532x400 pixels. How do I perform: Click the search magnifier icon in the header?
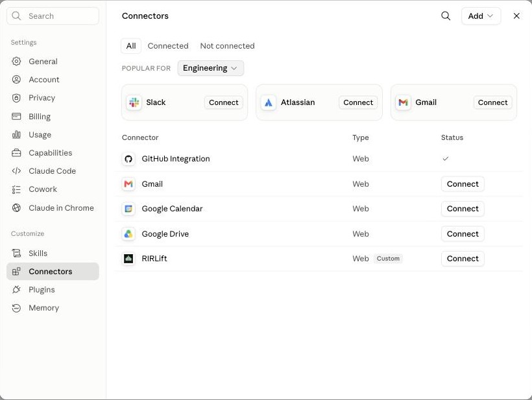coord(446,16)
